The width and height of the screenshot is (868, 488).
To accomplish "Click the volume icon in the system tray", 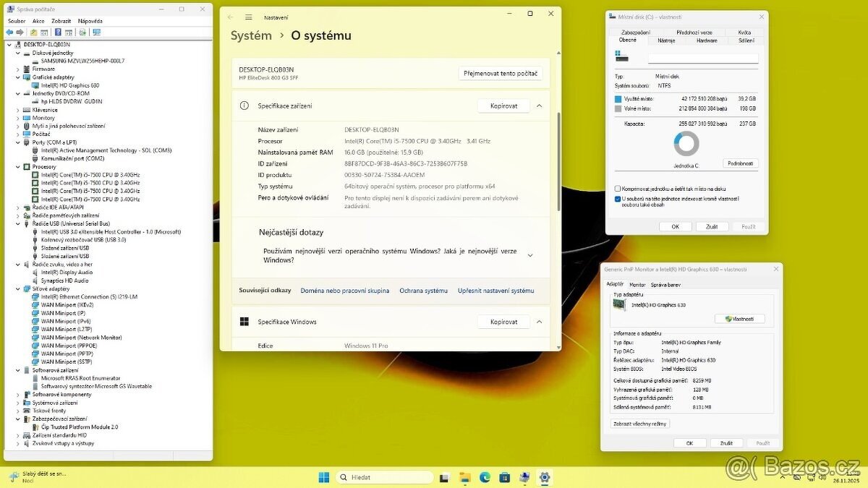I will (824, 477).
